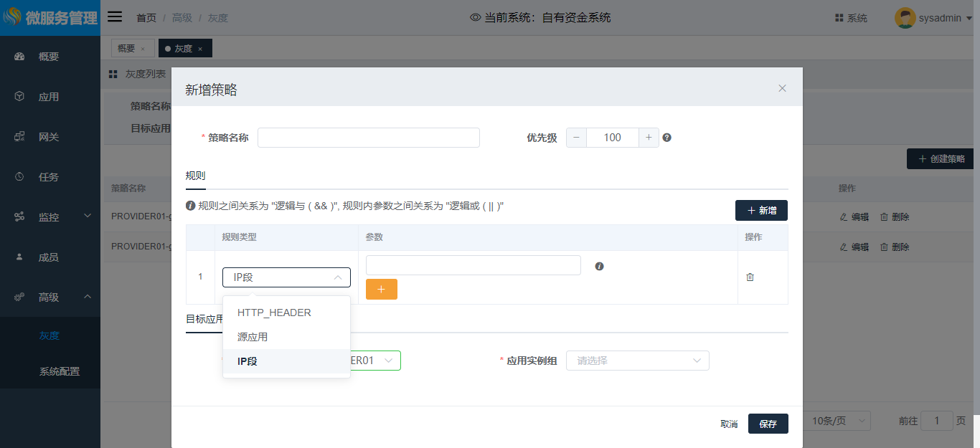The height and width of the screenshot is (448, 980).
Task: Close the 新增策略 dialog with X
Action: click(x=782, y=88)
